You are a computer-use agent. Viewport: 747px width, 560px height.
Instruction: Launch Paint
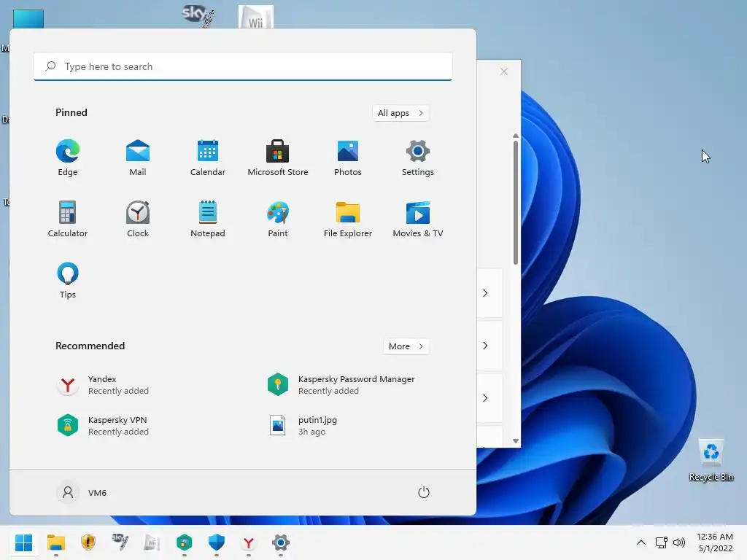pyautogui.click(x=278, y=219)
